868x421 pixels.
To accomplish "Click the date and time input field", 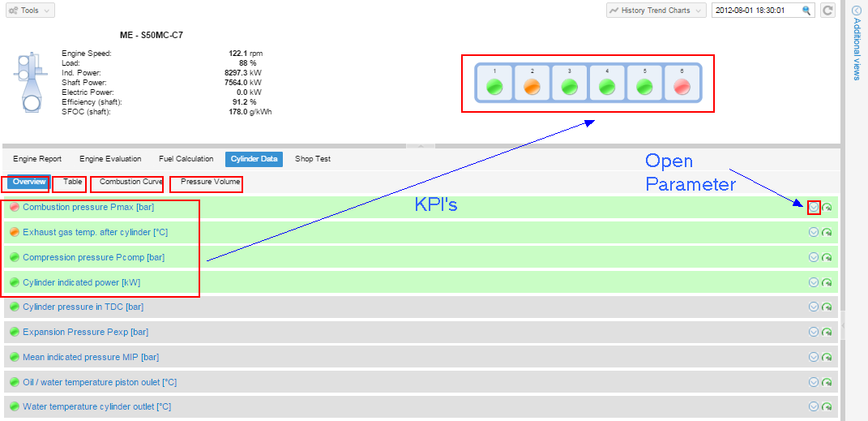I will click(755, 11).
